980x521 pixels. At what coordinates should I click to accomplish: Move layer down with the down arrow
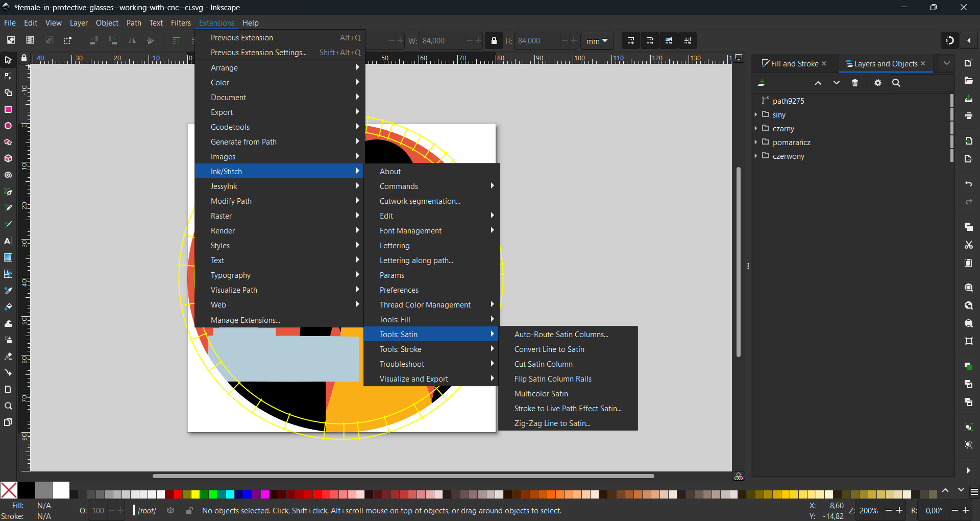click(x=837, y=83)
